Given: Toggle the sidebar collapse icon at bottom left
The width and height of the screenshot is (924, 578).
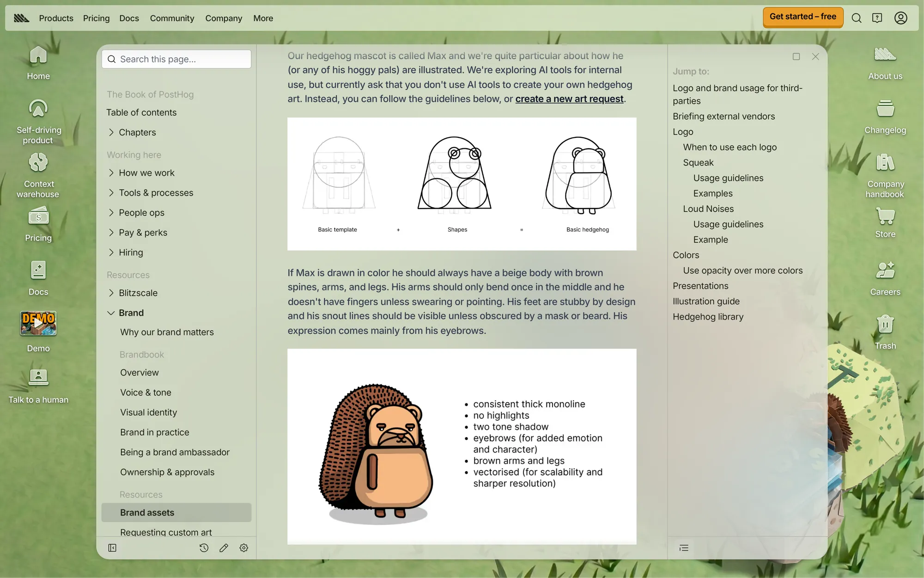Looking at the screenshot, I should click(112, 548).
